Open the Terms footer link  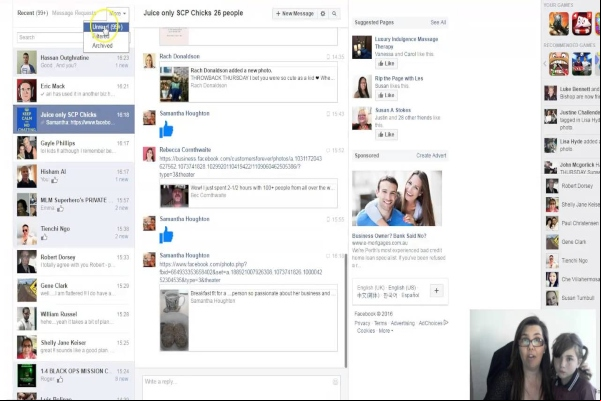380,323
